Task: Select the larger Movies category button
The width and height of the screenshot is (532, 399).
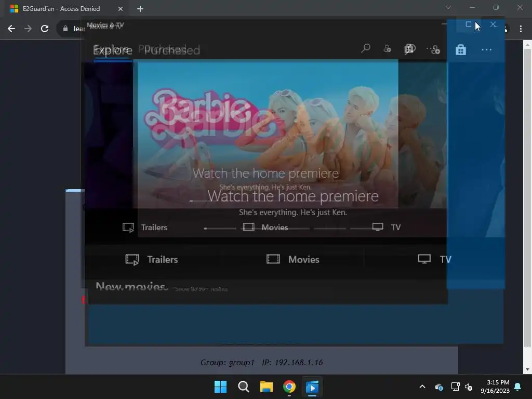Action: coord(293,260)
